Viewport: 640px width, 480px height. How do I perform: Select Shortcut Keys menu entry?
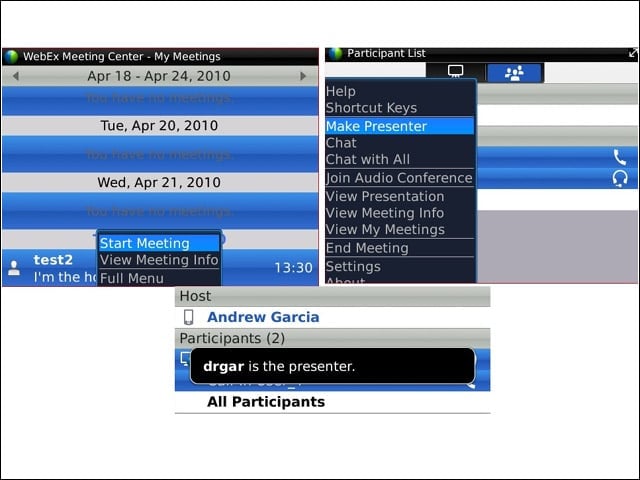(400, 108)
